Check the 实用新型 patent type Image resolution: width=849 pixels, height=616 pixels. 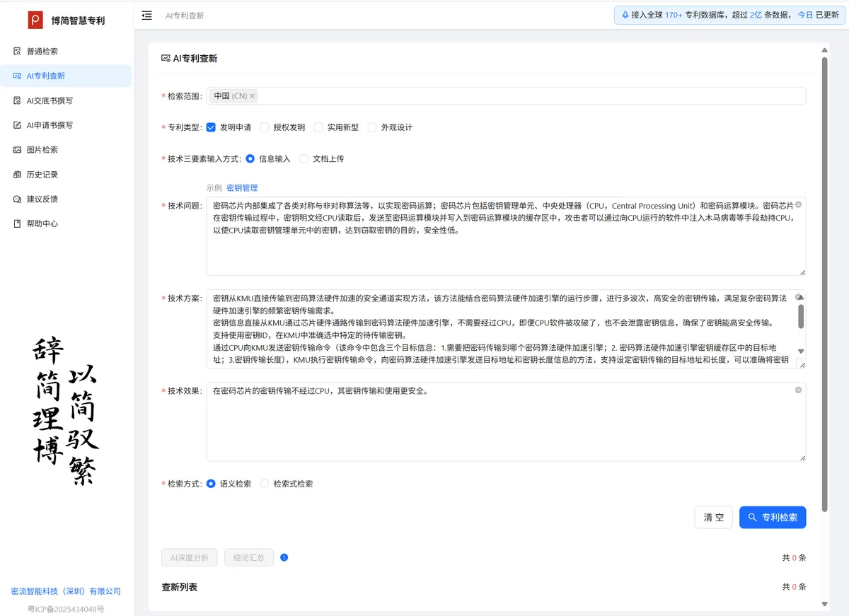319,127
